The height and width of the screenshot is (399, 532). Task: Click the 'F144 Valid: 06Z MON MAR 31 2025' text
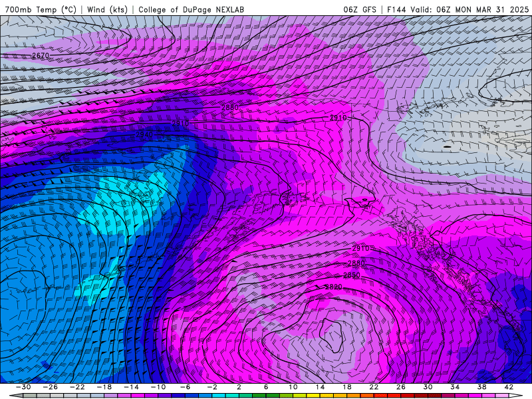458,9
